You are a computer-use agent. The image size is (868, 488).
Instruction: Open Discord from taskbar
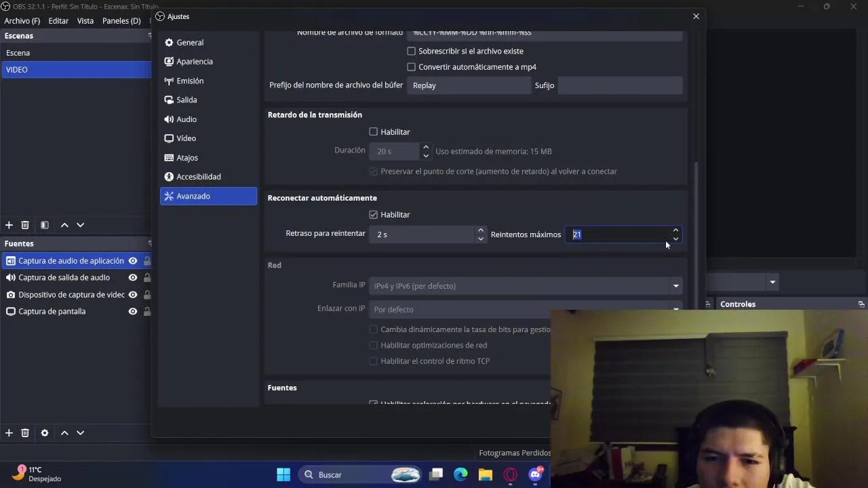pos(535,474)
